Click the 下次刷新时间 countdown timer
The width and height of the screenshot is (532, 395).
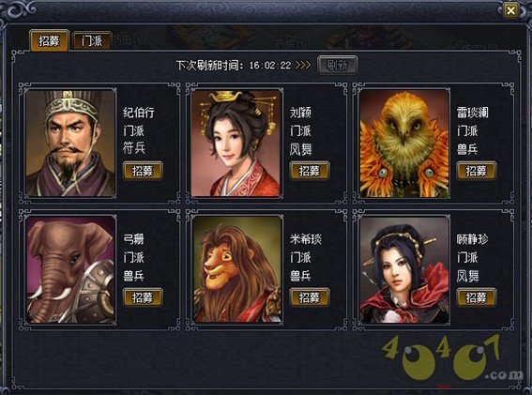tap(270, 65)
